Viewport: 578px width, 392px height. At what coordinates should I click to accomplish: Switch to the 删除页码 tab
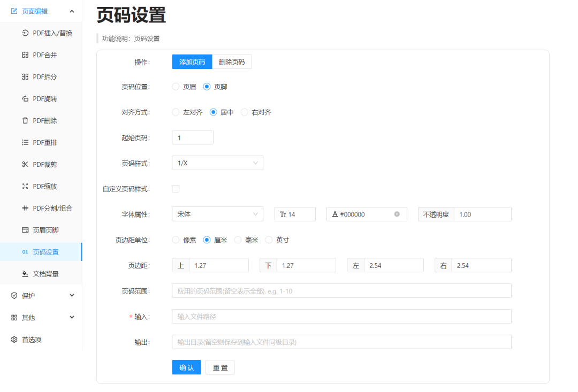pyautogui.click(x=232, y=62)
